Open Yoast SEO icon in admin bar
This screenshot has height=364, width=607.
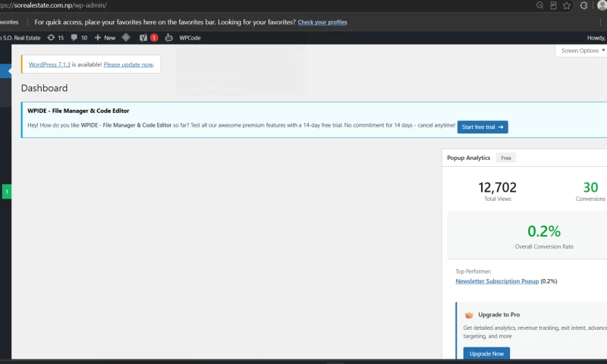pyautogui.click(x=143, y=37)
